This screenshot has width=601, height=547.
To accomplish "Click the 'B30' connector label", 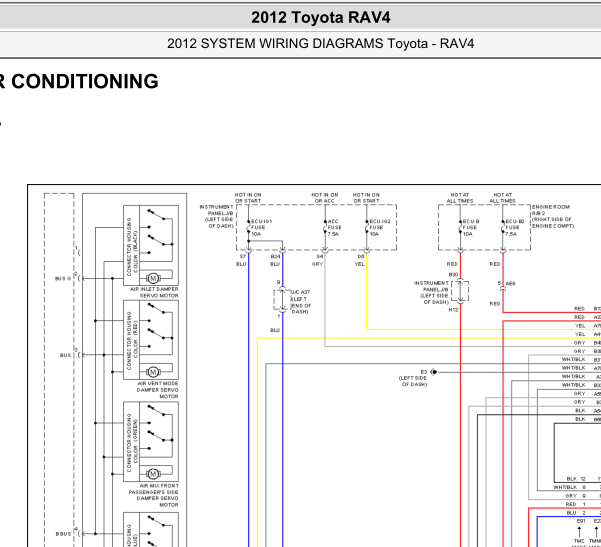I will [453, 275].
